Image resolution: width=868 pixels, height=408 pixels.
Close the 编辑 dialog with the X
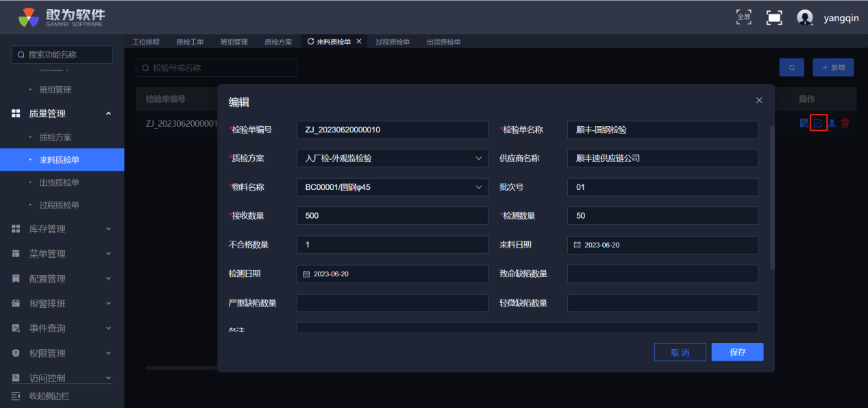759,100
